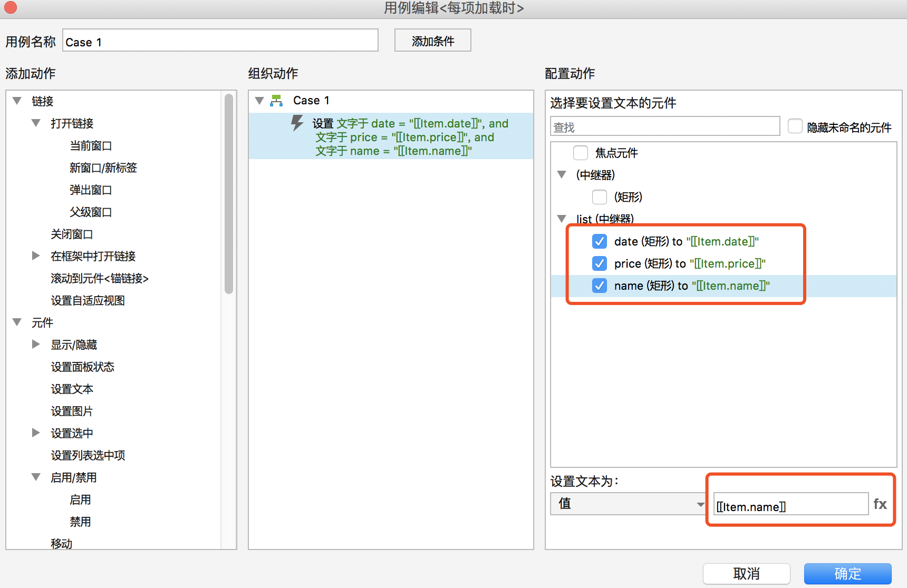Click the 添加动作 list scrollbar

pos(228,193)
